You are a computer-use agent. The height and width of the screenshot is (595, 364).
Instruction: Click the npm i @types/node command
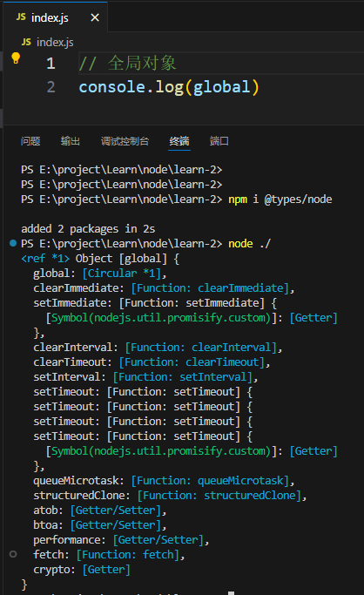[280, 199]
